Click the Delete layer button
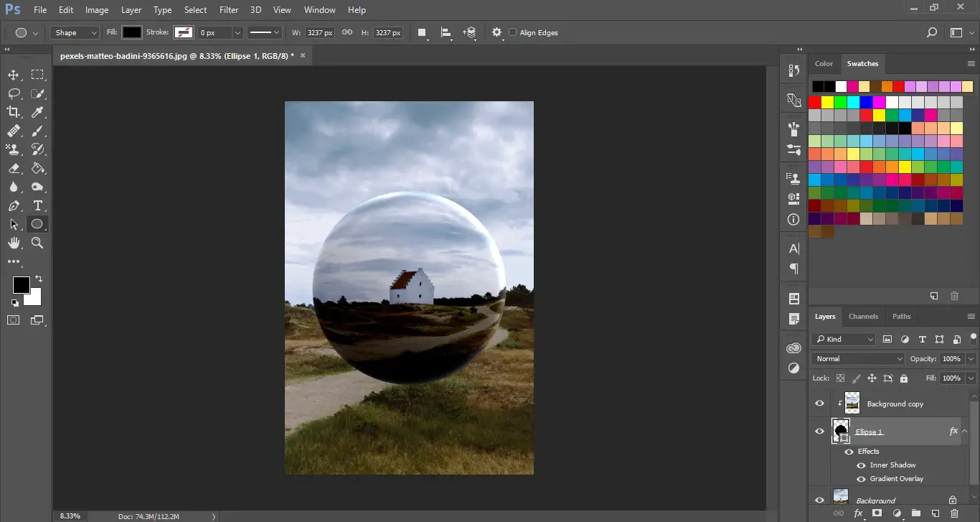Viewport: 980px width, 522px height. click(955, 513)
